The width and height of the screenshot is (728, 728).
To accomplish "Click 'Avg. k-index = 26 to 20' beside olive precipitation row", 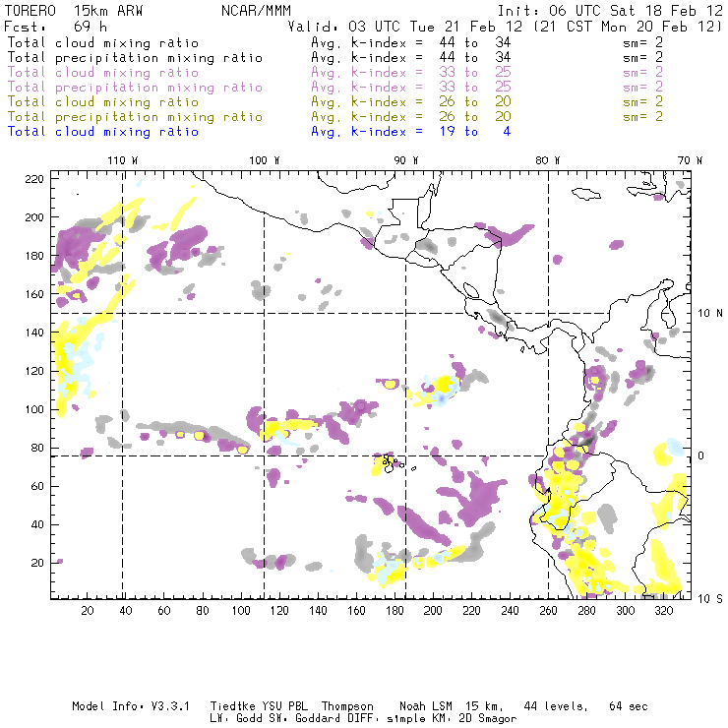I will coord(411,117).
